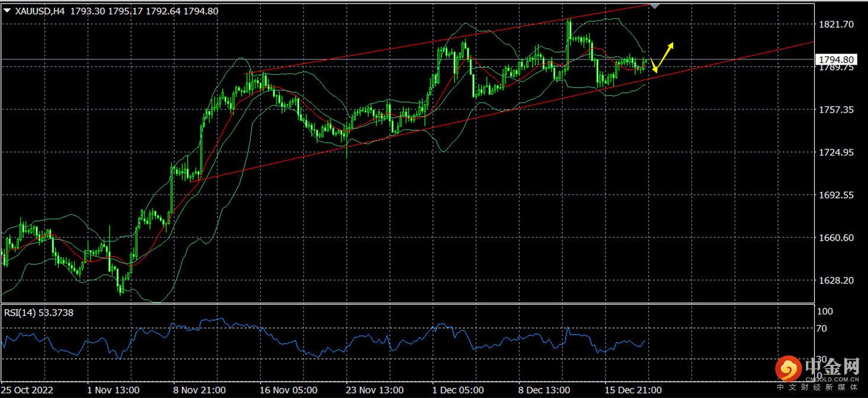868x398 pixels.
Task: Click the 8 Nov 21:00 time label
Action: tap(200, 390)
